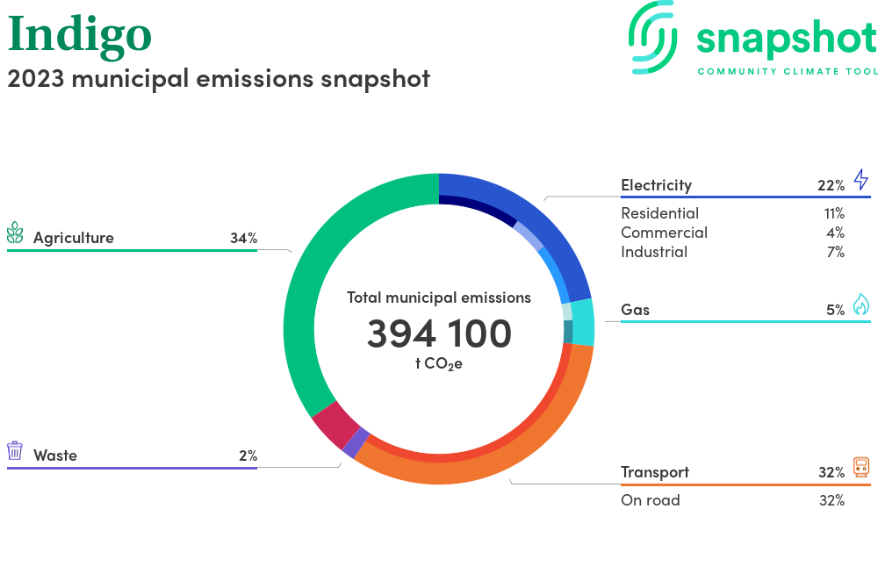Select the On road transport row
The height and width of the screenshot is (588, 878).
pyautogui.click(x=731, y=500)
